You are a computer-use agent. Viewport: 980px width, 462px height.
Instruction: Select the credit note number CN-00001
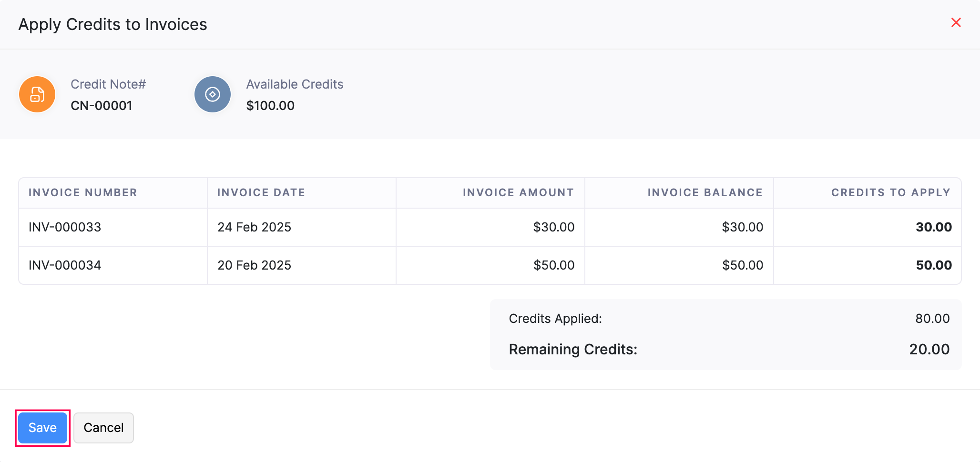(x=102, y=106)
